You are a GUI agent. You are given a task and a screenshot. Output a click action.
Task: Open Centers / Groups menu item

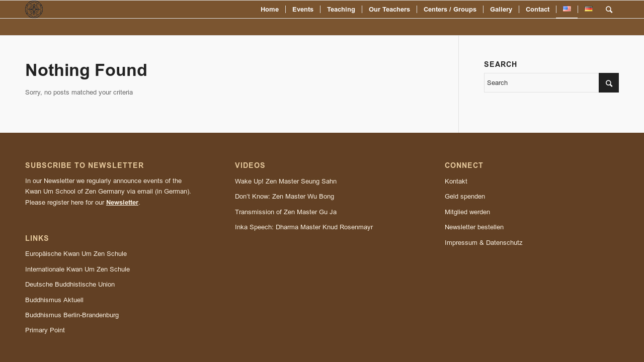coord(450,10)
